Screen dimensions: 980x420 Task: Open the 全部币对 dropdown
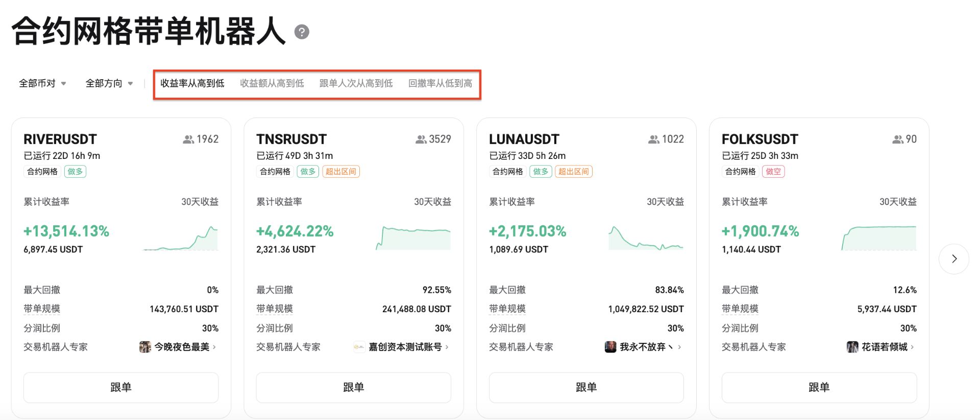[x=42, y=83]
